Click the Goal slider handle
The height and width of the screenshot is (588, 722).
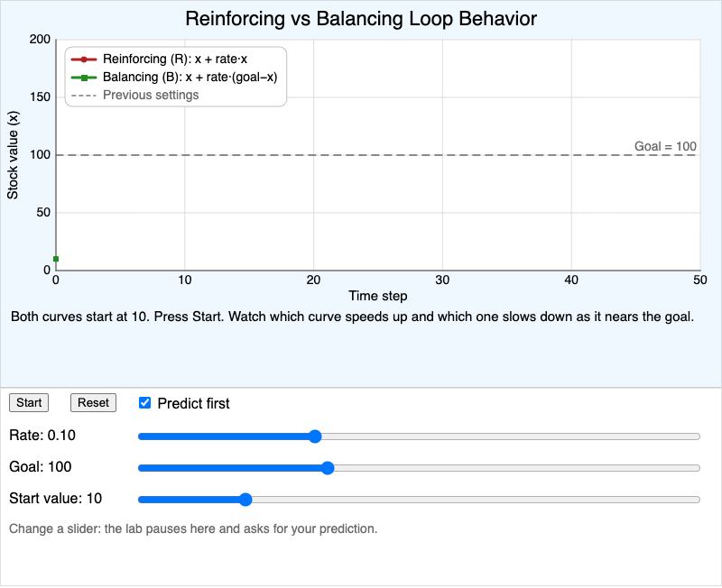click(328, 468)
